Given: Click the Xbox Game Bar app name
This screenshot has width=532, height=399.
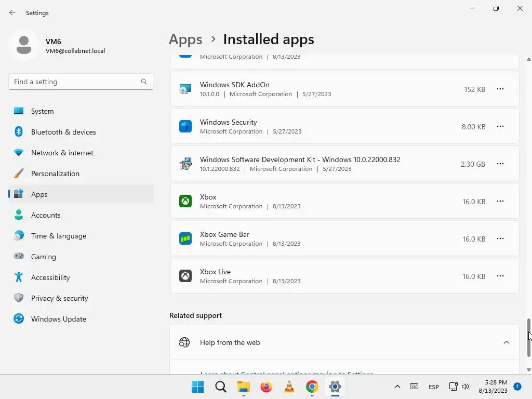Looking at the screenshot, I should click(x=224, y=234).
